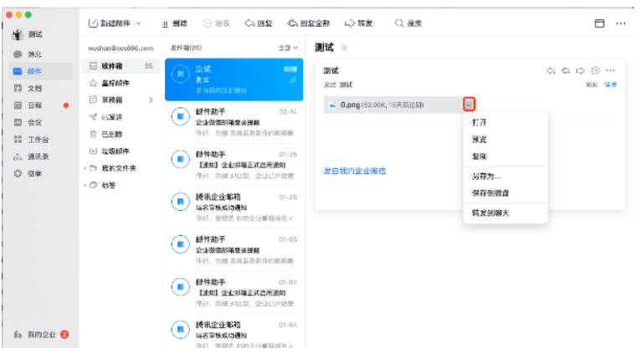Open the 全部 filter dropdown in mail list
This screenshot has width=642, height=364.
pyautogui.click(x=289, y=49)
